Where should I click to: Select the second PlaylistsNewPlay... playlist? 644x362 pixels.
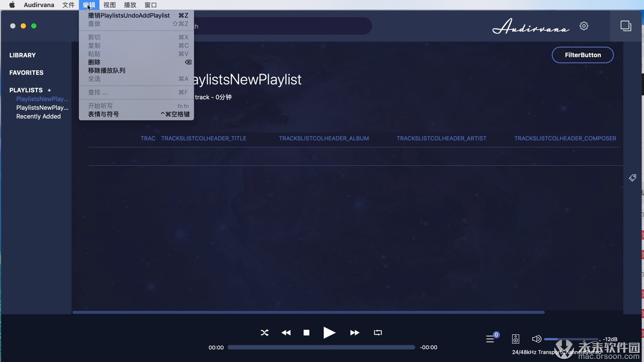(x=42, y=108)
